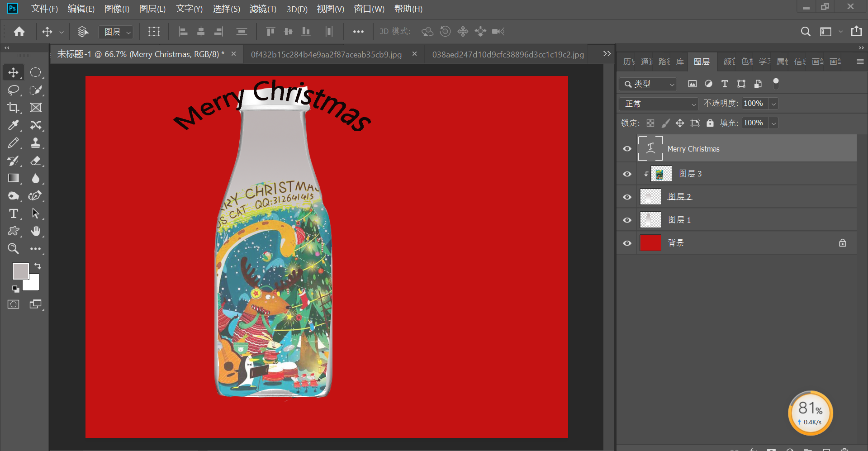Click the red 背景 layer thumbnail
The width and height of the screenshot is (868, 451).
650,243
